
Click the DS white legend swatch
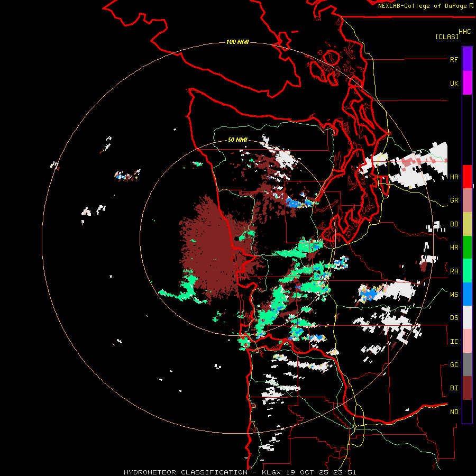[x=467, y=317]
